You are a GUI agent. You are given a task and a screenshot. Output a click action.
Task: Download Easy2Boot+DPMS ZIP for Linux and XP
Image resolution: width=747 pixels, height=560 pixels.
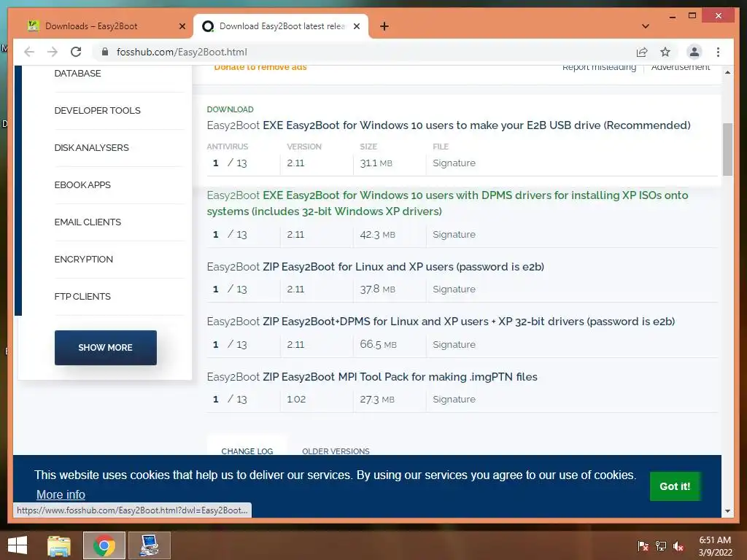click(441, 322)
